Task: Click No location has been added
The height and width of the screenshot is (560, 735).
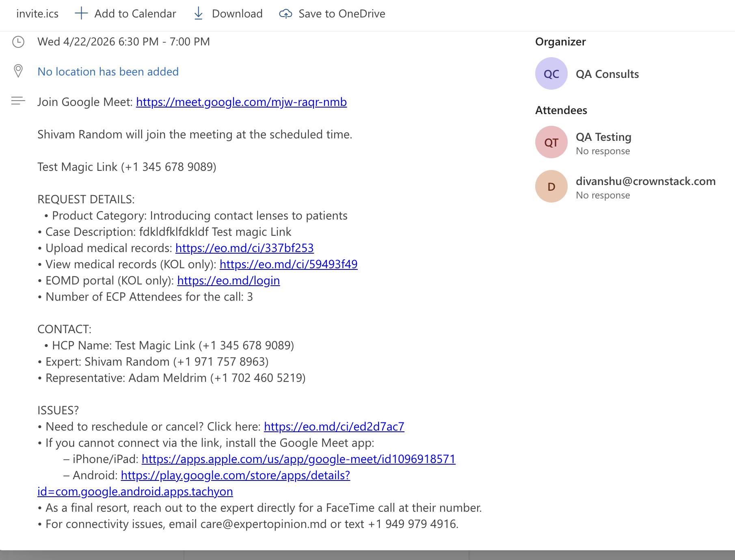Action: point(108,72)
